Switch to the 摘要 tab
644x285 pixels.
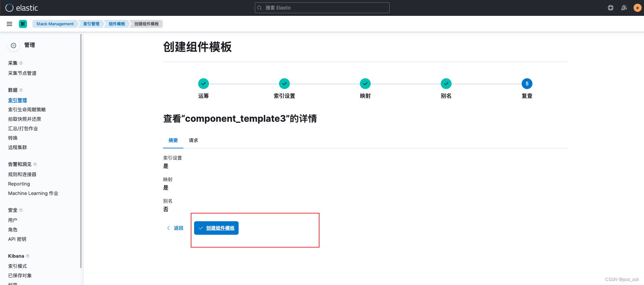click(x=173, y=140)
